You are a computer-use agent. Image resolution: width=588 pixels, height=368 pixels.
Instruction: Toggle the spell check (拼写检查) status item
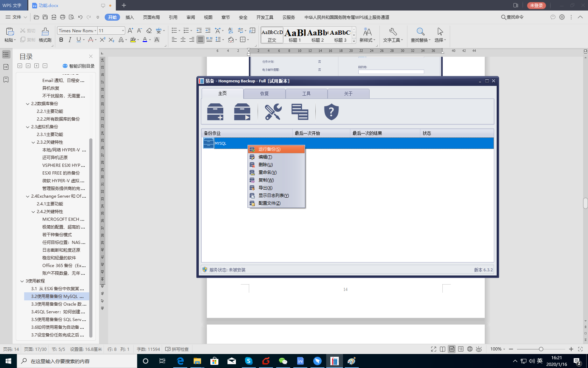177,349
